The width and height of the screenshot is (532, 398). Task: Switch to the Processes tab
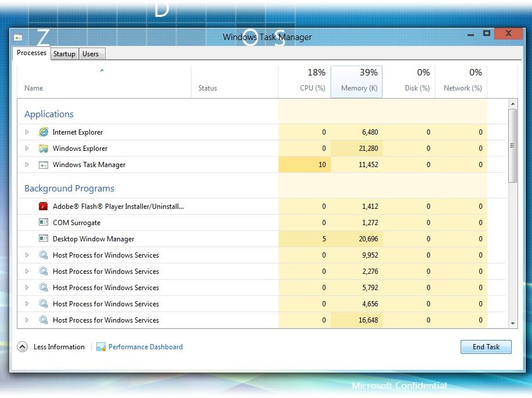tap(31, 53)
